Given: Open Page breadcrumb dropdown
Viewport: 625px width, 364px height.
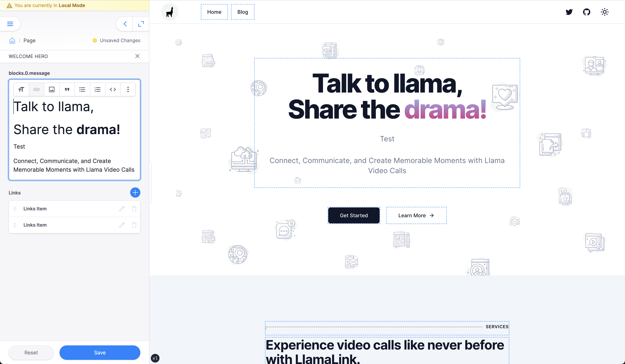Looking at the screenshot, I should click(29, 40).
